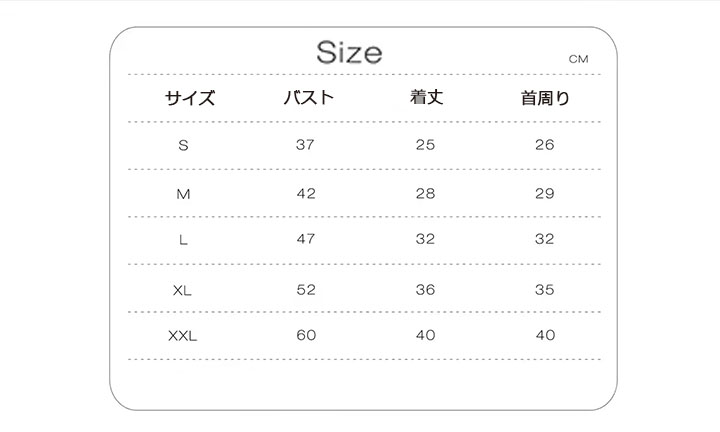The width and height of the screenshot is (720, 432).
Task: Click length value 28 for size M
Action: 426,193
